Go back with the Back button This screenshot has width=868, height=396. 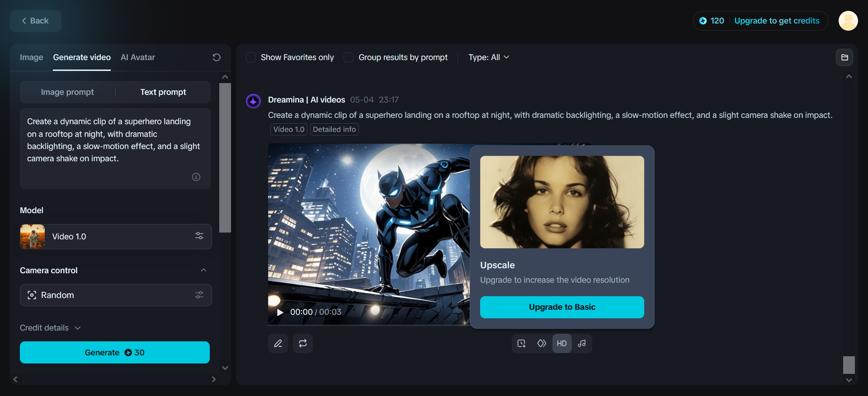point(36,21)
